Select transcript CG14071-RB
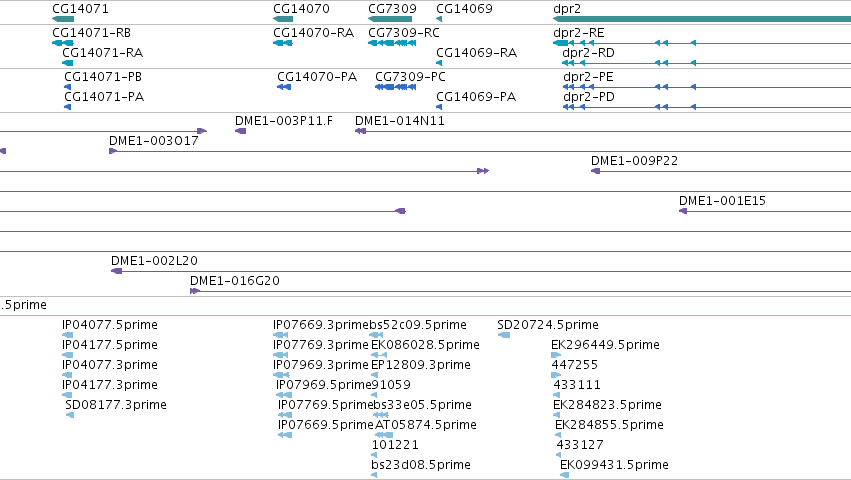Viewport: 851px width, 480px height. (91, 33)
